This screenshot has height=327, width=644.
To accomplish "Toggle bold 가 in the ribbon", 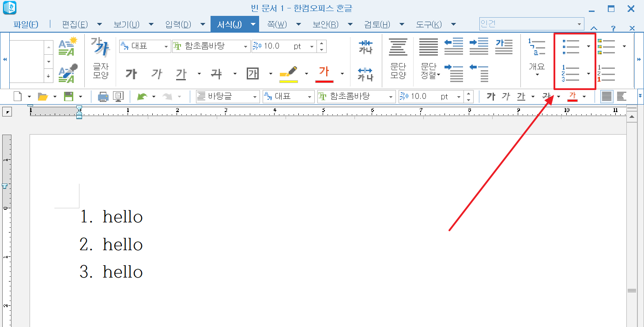I will point(131,74).
